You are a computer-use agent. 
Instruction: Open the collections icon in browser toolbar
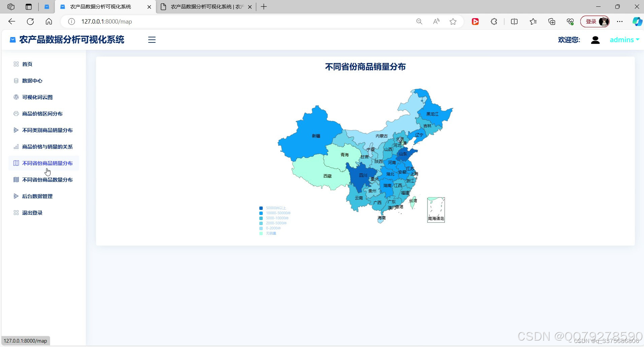(x=552, y=22)
